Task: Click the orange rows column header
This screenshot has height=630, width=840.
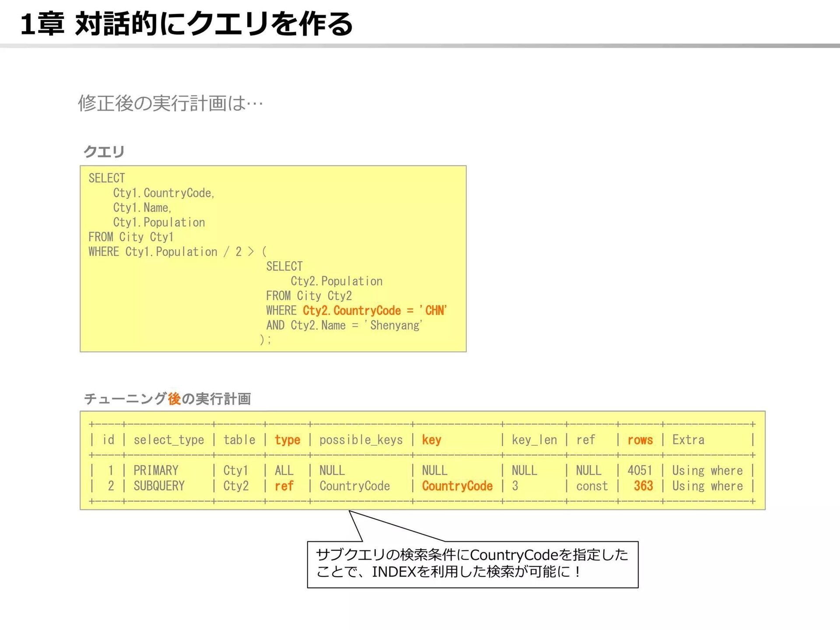Action: [x=640, y=440]
